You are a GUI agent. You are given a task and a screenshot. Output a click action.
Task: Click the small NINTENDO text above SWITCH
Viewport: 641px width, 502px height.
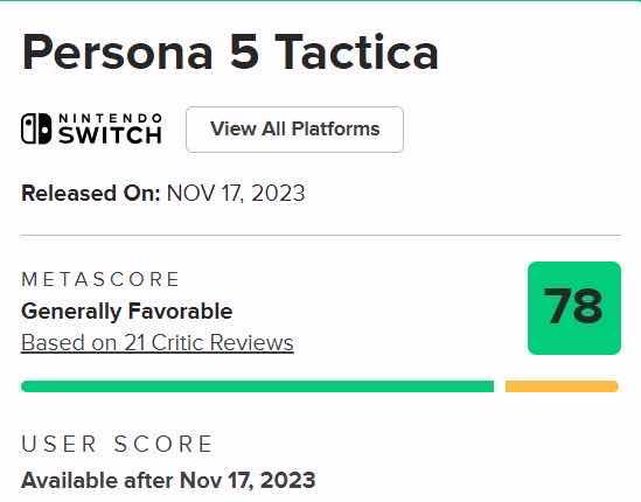pyautogui.click(x=110, y=117)
